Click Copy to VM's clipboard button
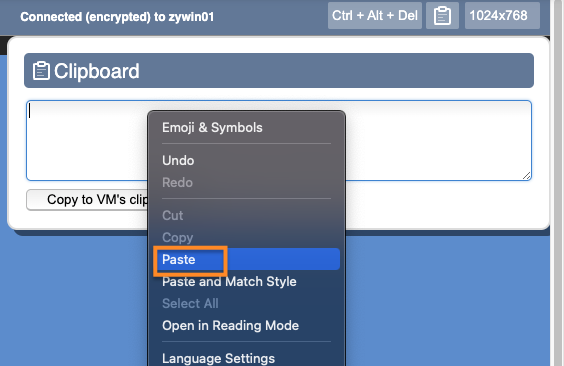The image size is (564, 366). (87, 200)
